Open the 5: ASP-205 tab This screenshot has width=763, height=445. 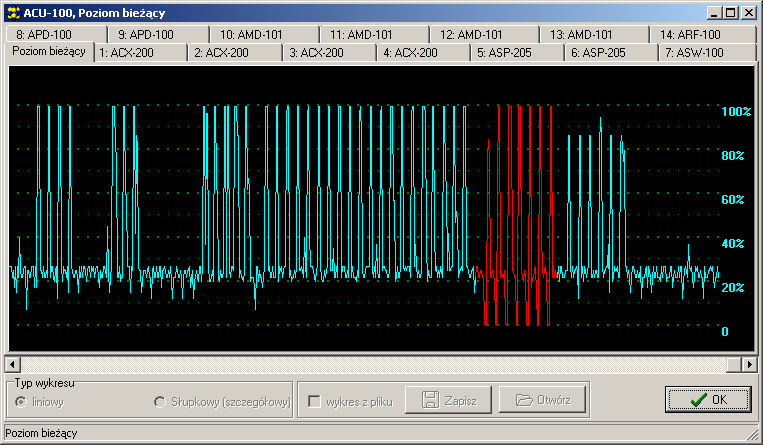518,53
